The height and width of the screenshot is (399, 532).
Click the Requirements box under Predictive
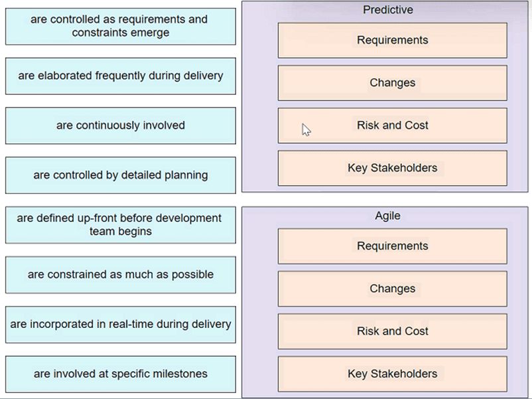(392, 40)
